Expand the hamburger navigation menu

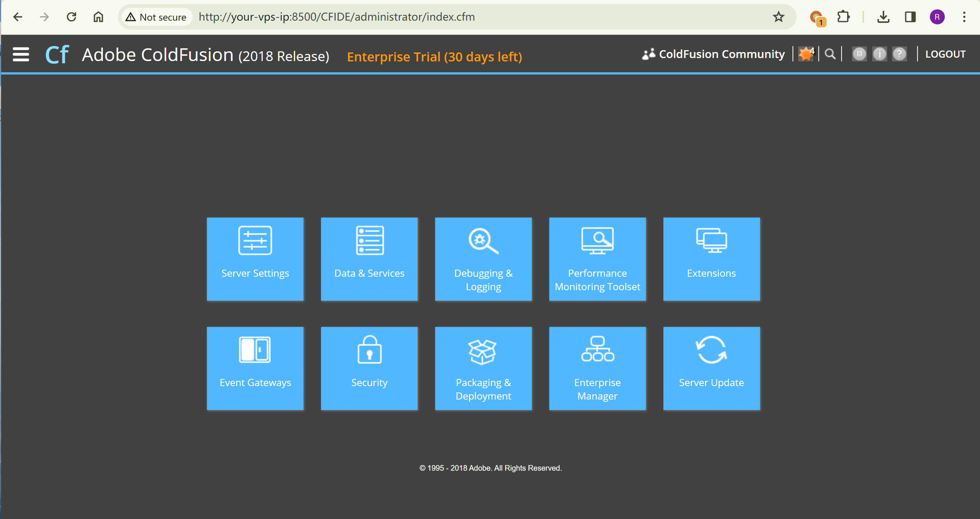(x=21, y=54)
